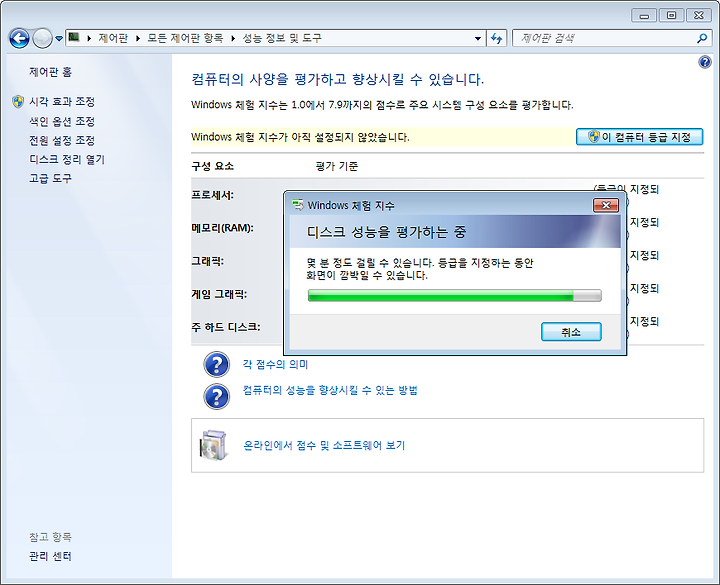The height and width of the screenshot is (585, 720).
Task: Expand arrow after 모든 제어판 항목 breadcrumb
Action: pos(233,39)
